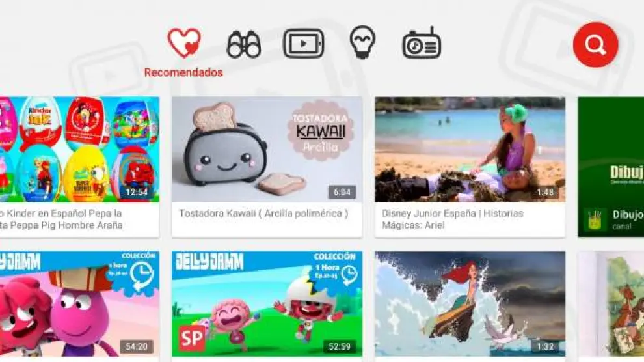
Task: Play the Tostadora Kawaii video thumbnail
Action: point(267,150)
